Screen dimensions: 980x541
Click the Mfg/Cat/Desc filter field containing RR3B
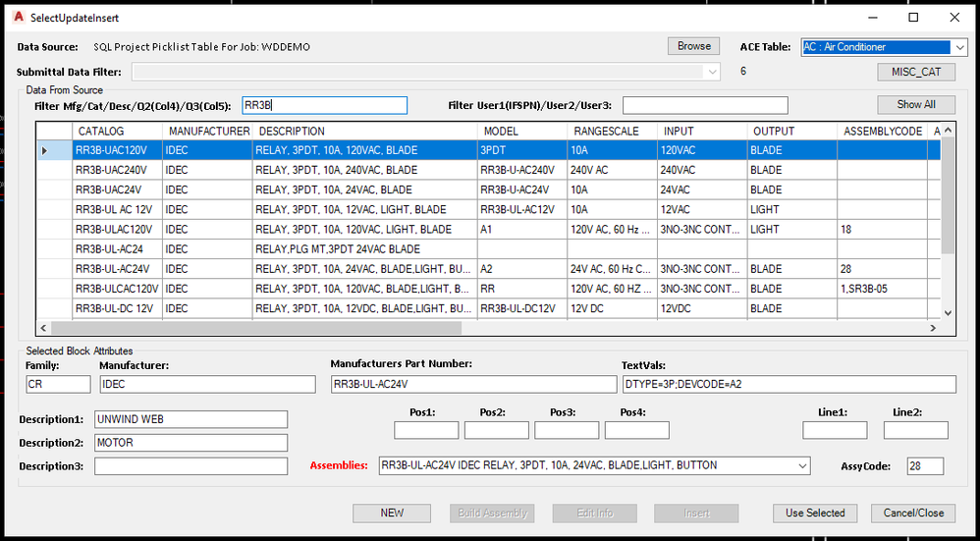tap(324, 106)
